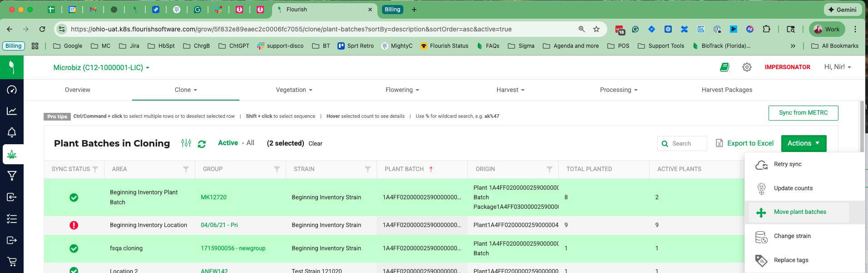
Task: Click the funnel filter icon in sidebar
Action: [x=12, y=176]
